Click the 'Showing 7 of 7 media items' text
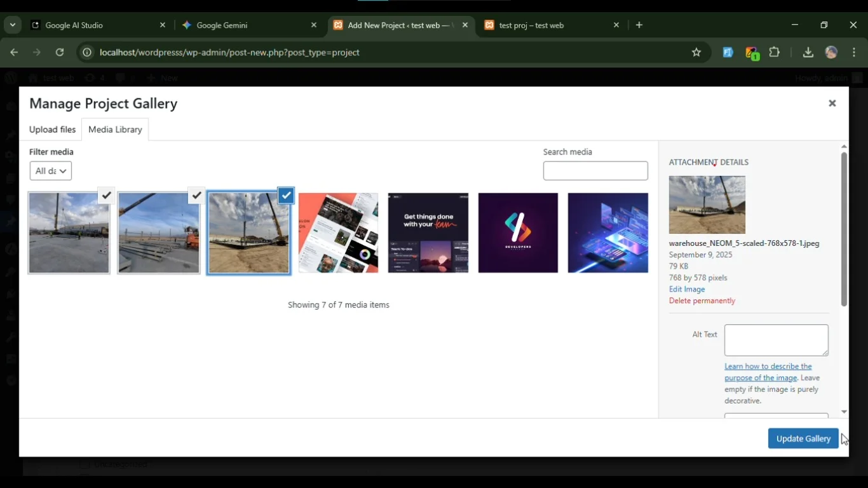Screen dimensions: 868x488 (339, 305)
